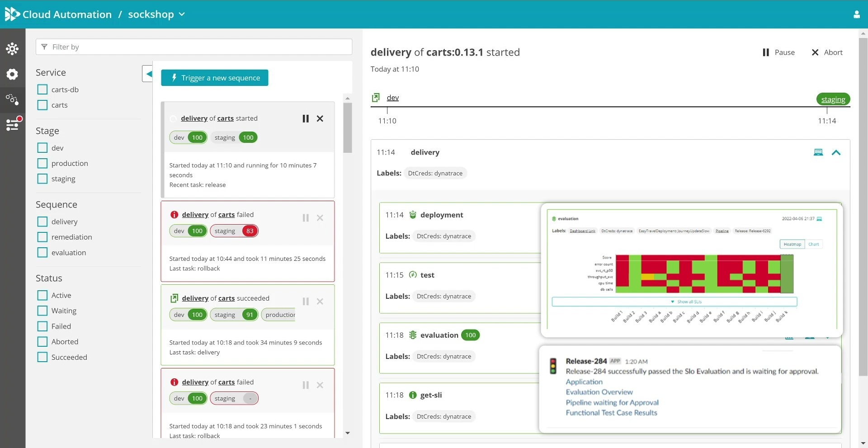Check the carts-db service filter

[x=42, y=90]
